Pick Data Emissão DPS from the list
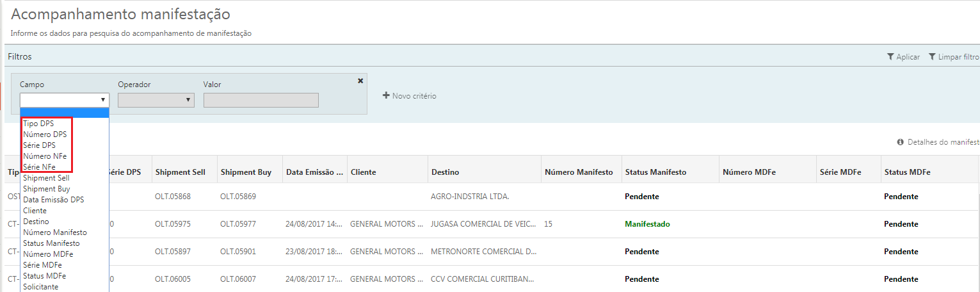Image resolution: width=980 pixels, height=292 pixels. tap(54, 200)
